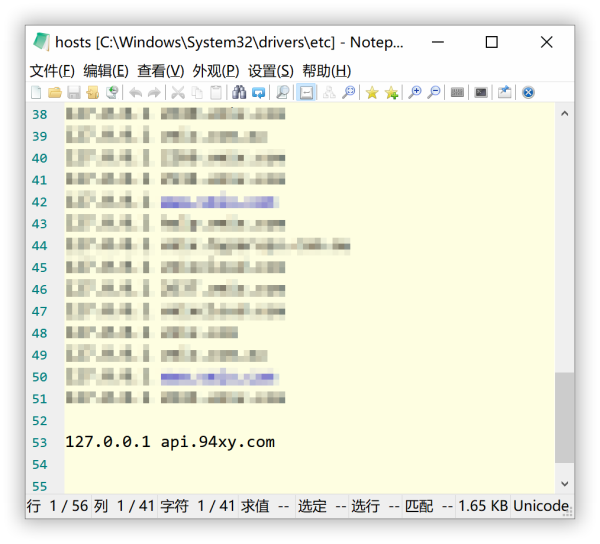Viewport: 600px width, 544px height.
Task: Open the 文件(F) menu
Action: [52, 71]
